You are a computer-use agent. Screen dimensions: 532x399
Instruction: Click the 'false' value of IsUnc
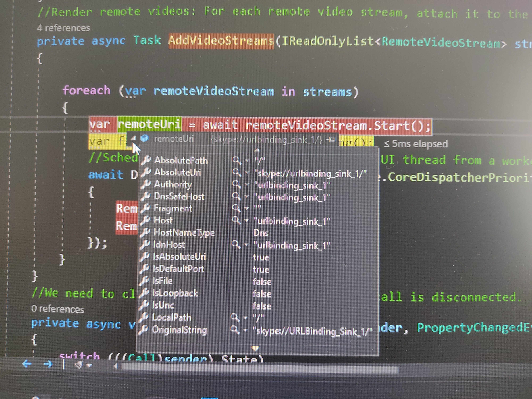tap(262, 306)
